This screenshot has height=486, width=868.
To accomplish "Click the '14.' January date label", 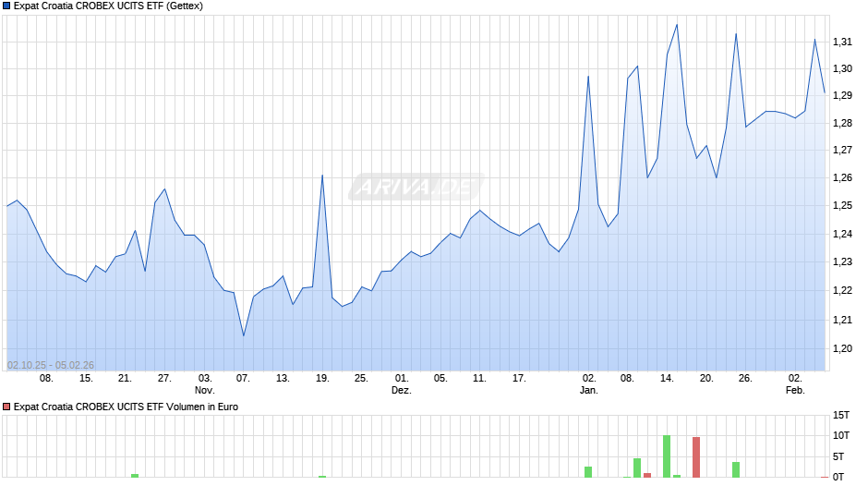I will tap(667, 379).
